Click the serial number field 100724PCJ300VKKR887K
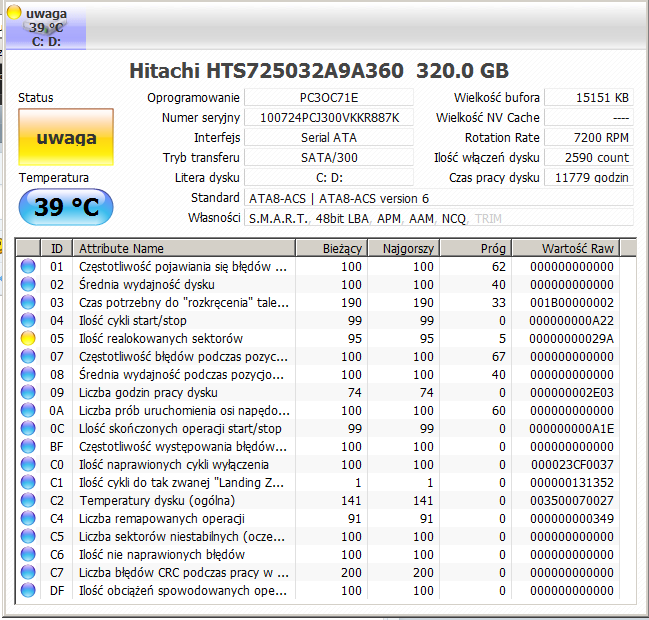Screen dimensions: 649x620 (x=329, y=118)
